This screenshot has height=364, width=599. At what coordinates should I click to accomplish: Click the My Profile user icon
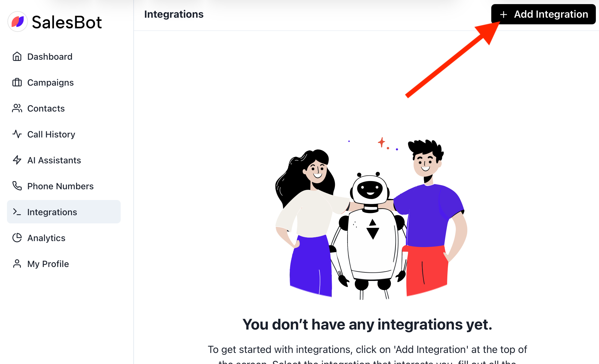(17, 264)
